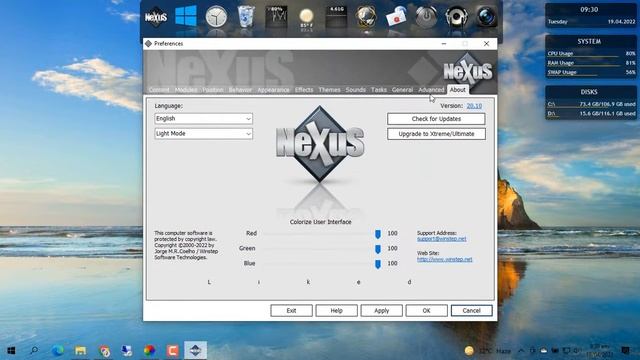Open the Windows Start icon in dock
Viewport: 640px width, 360px height.
pyautogui.click(x=186, y=17)
